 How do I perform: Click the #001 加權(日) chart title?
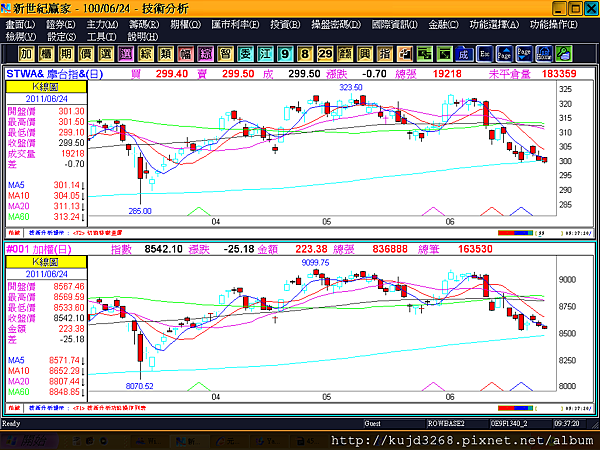point(39,249)
